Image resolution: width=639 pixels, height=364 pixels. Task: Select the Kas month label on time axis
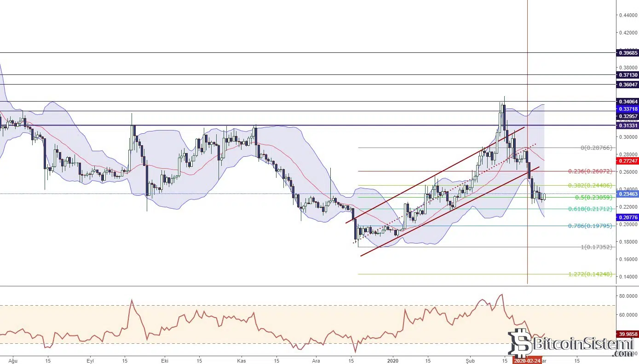tap(241, 361)
